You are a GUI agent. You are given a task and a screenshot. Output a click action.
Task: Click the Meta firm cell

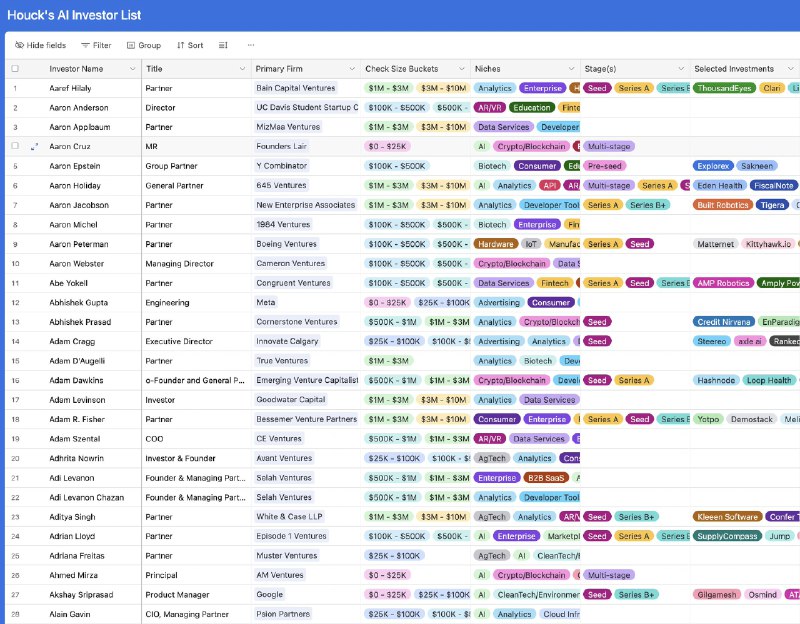tap(265, 302)
